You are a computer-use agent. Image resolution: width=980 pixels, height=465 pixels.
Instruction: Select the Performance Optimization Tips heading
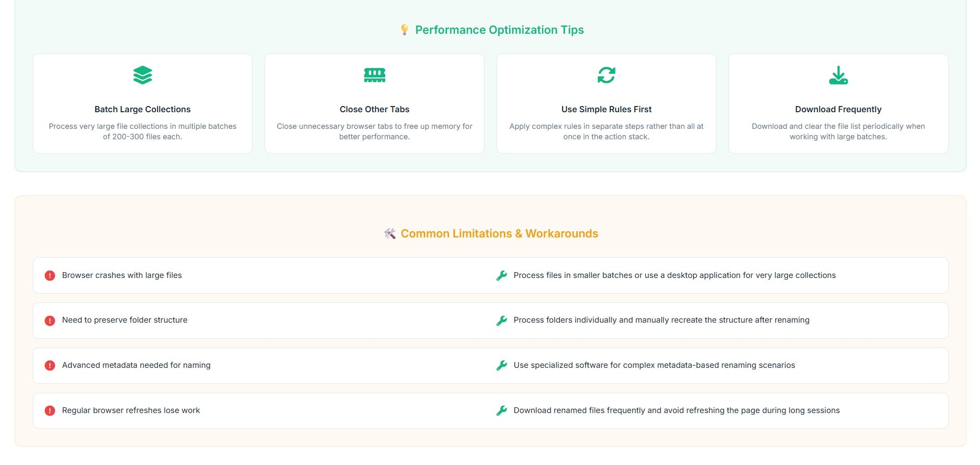pos(499,30)
